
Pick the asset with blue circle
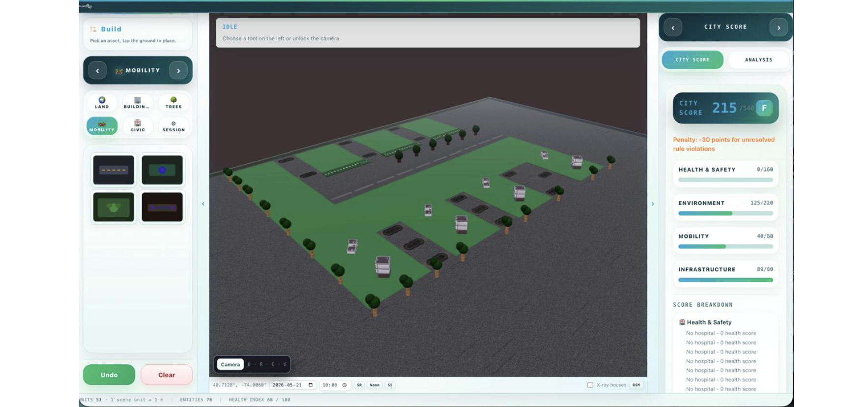pyautogui.click(x=162, y=170)
